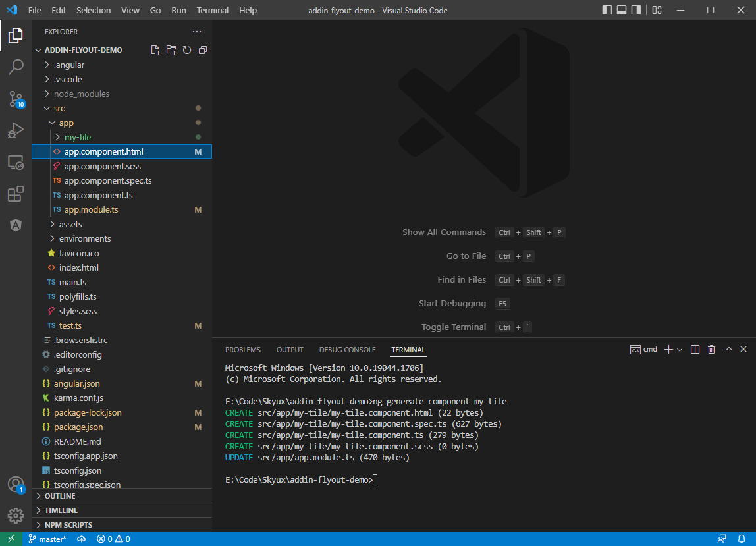
Task: Refresh the Explorer file tree
Action: coord(187,50)
